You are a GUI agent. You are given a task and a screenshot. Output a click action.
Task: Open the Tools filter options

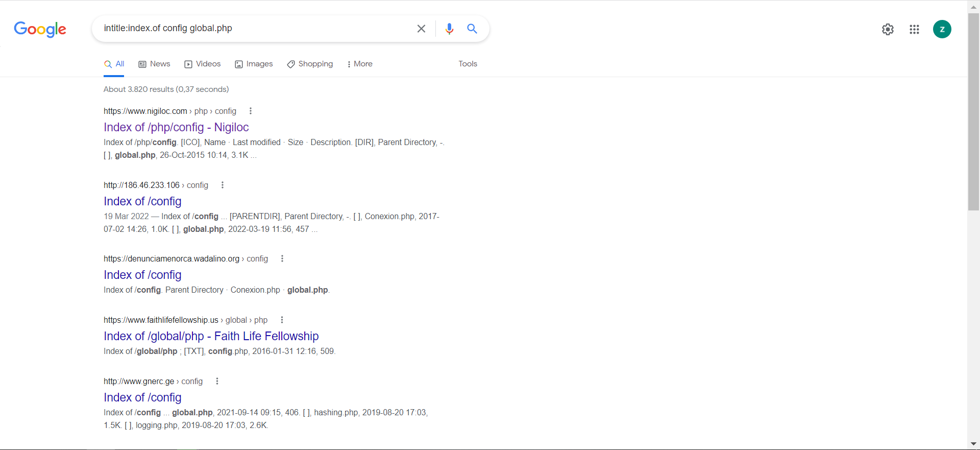point(468,64)
